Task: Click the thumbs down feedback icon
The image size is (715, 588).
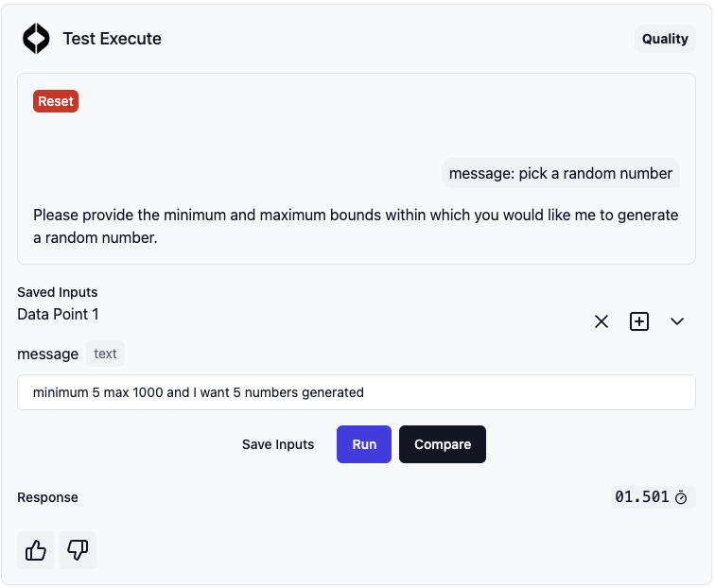Action: pyautogui.click(x=78, y=550)
